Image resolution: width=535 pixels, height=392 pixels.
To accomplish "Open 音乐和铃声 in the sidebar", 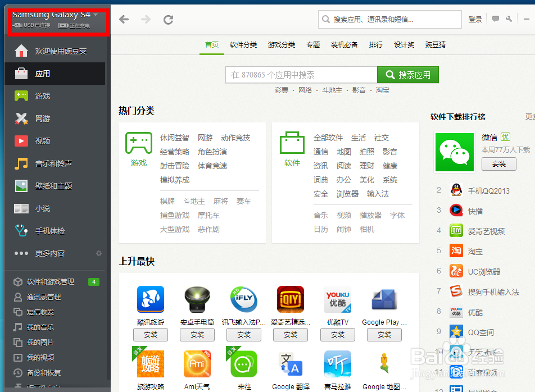I will click(55, 163).
